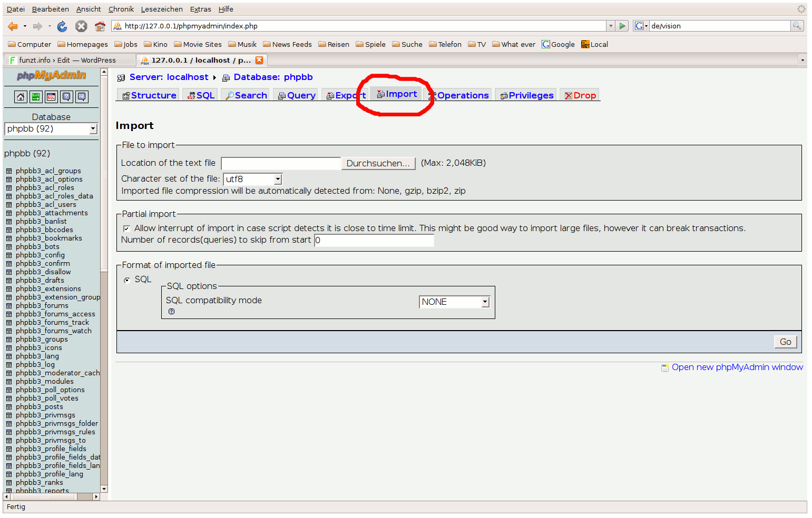This screenshot has height=518, width=812.
Task: Open the Lesezeichen menu
Action: pyautogui.click(x=162, y=9)
